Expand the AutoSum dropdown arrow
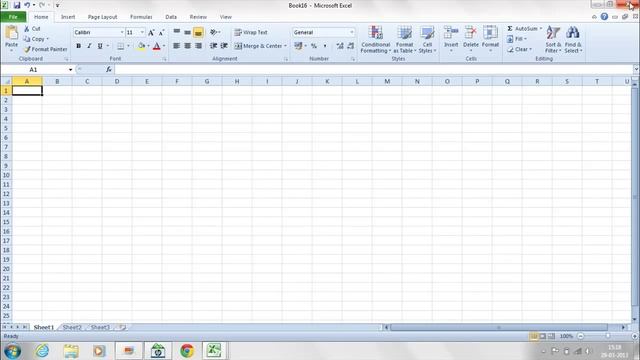640x360 pixels. coord(541,29)
